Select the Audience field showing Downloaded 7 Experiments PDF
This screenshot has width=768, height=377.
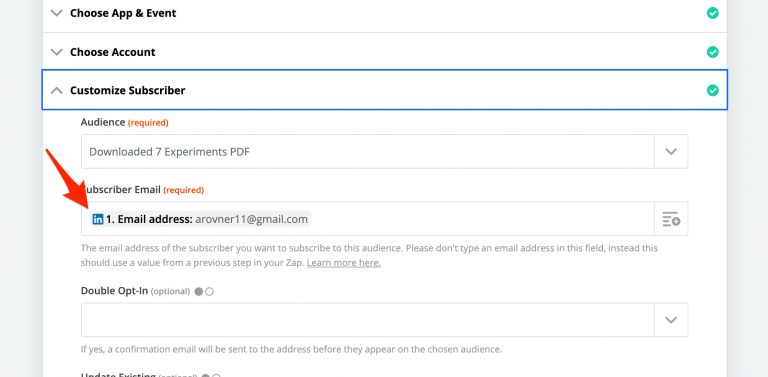tap(368, 152)
